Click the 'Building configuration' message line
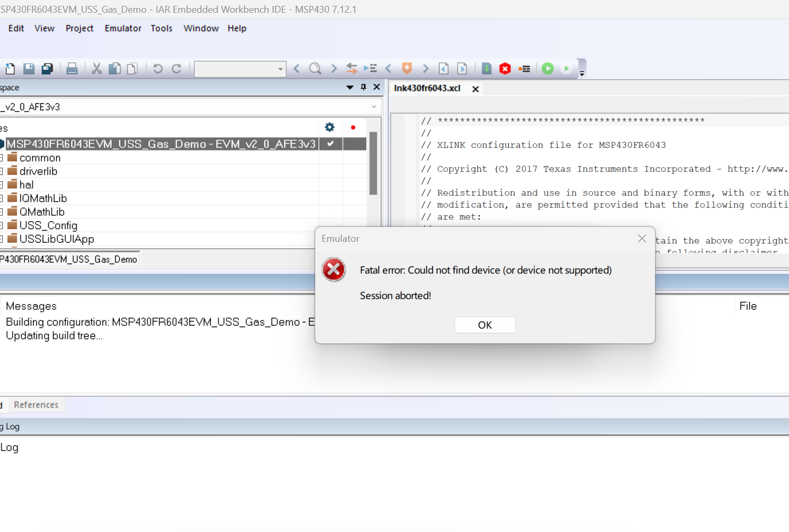Viewport: 789px width, 532px height. [160, 322]
